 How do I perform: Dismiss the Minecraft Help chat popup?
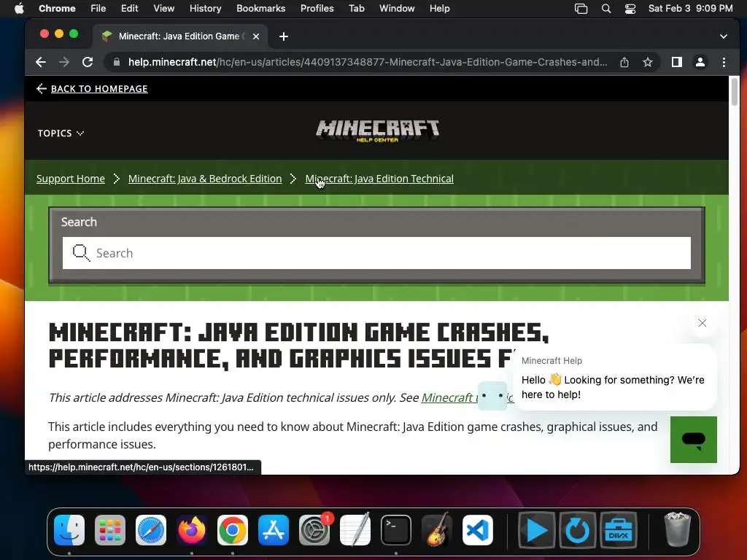(x=703, y=323)
